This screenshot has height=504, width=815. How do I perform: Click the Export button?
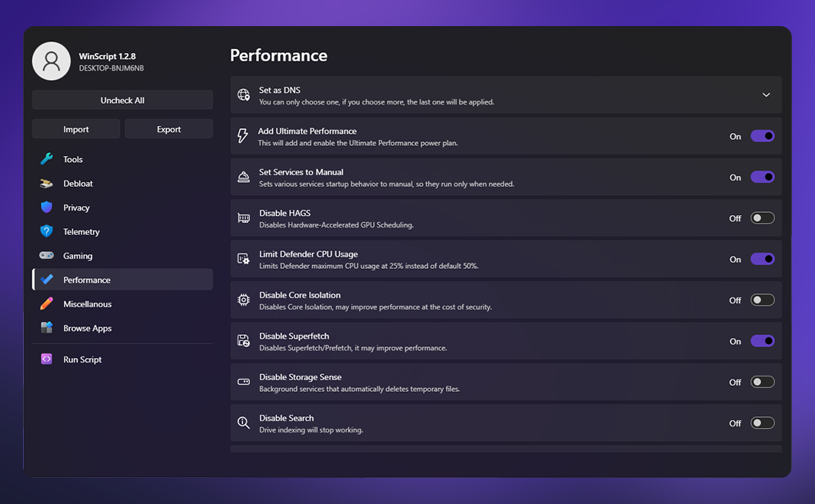tap(168, 129)
